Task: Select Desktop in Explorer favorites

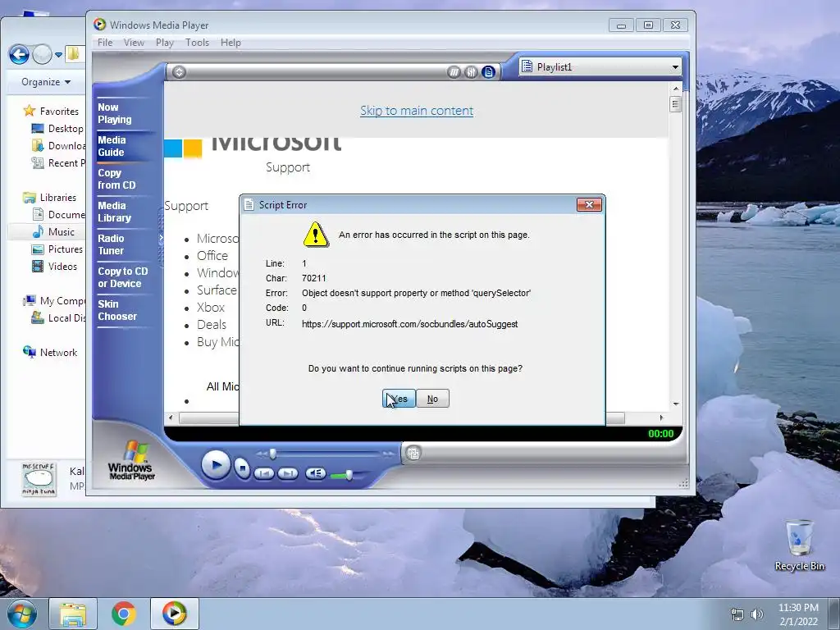Action: click(57, 129)
